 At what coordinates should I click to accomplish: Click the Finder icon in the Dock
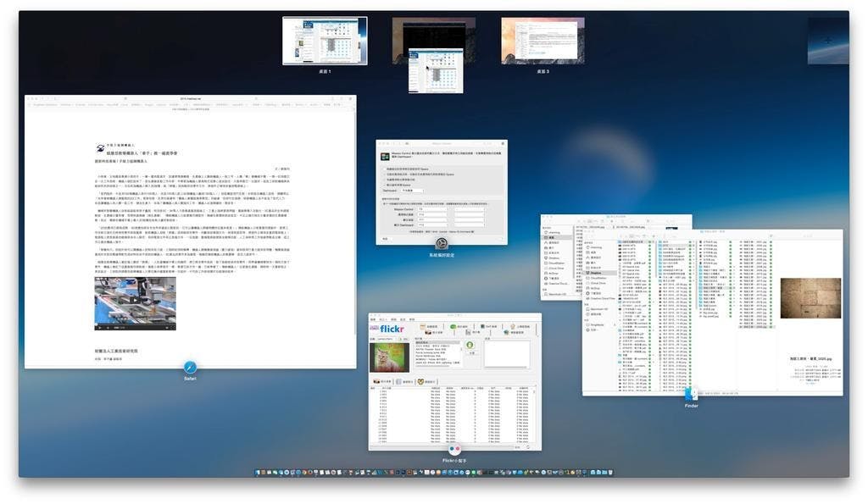258,473
